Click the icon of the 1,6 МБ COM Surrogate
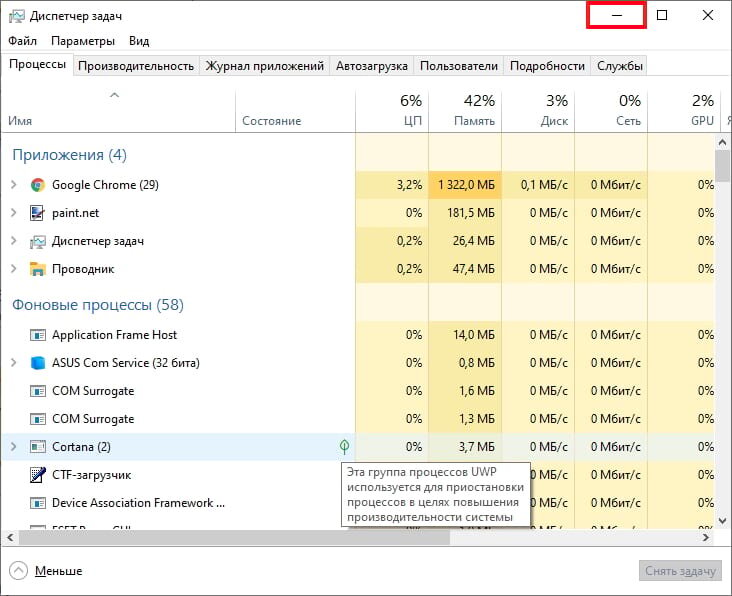This screenshot has height=596, width=732. (37, 391)
